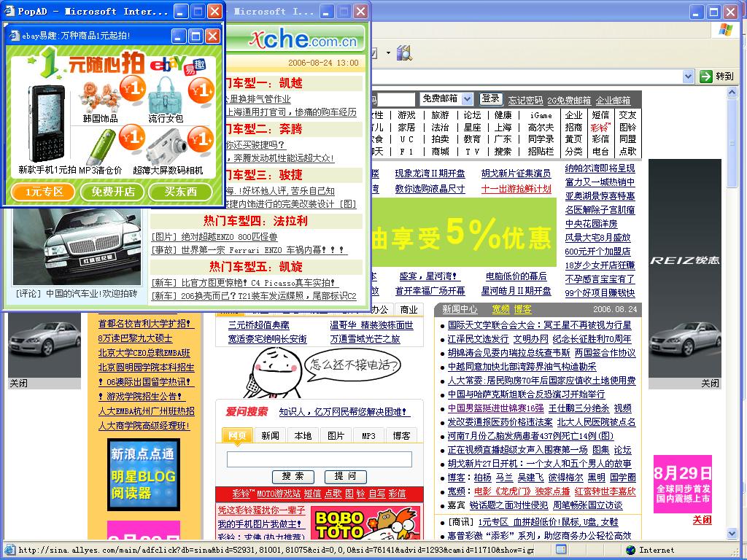Open the 博客 link in news header
The image size is (747, 560).
pyautogui.click(x=522, y=309)
